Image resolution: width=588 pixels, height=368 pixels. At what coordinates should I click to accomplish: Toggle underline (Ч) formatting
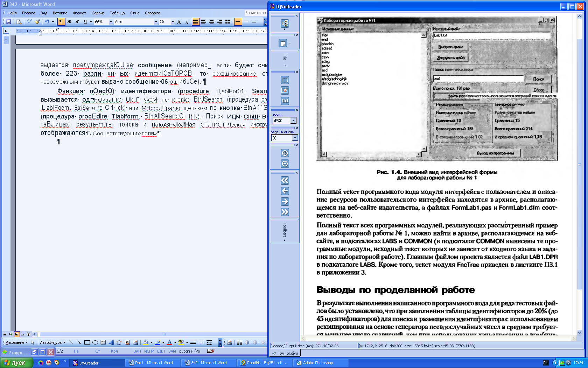click(x=85, y=22)
